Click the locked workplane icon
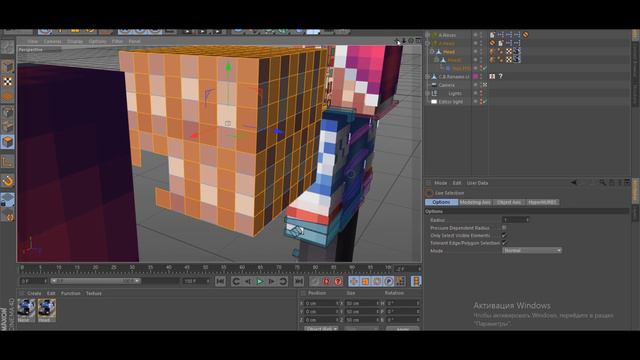This screenshot has width=640, height=360. pyautogui.click(x=8, y=200)
